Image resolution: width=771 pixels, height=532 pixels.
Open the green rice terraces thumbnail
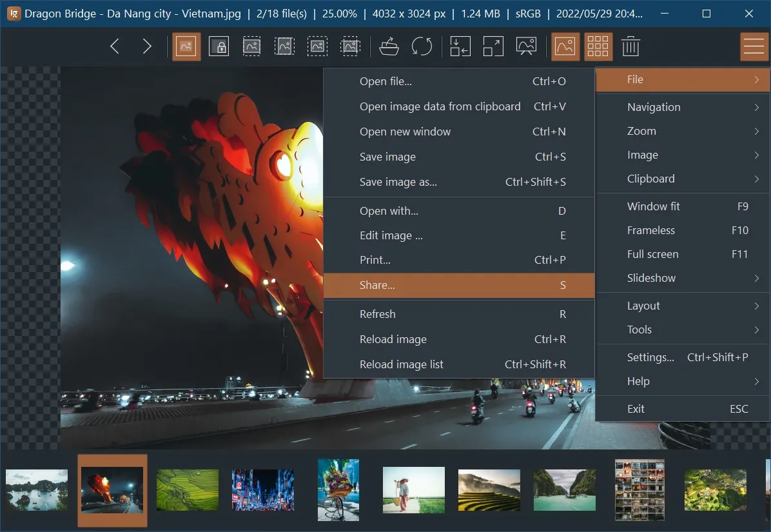[x=188, y=489]
